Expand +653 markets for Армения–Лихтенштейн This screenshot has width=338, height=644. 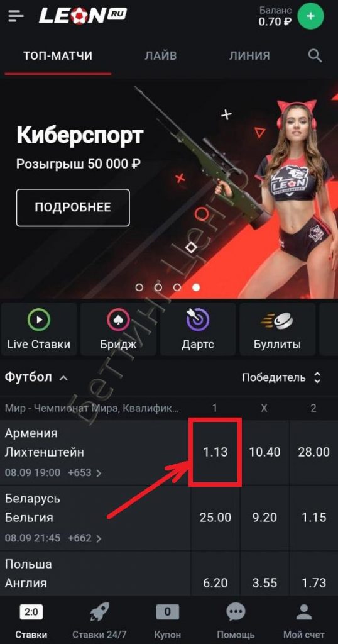(x=85, y=473)
